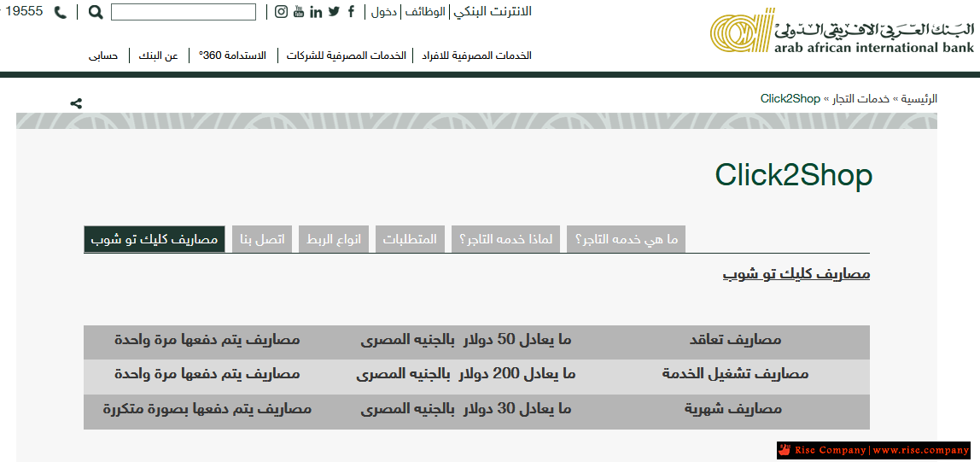This screenshot has height=462, width=980.
Task: Open the bank's Twitter page icon
Action: point(335,11)
